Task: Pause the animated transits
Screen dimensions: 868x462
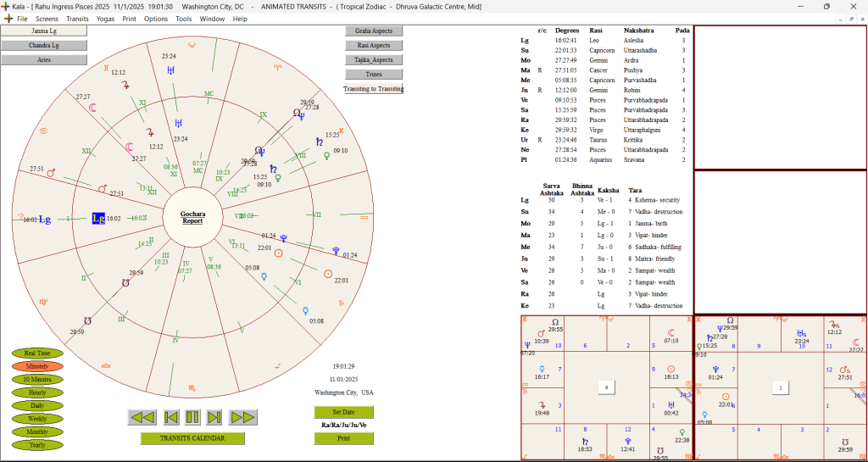Action: [192, 417]
